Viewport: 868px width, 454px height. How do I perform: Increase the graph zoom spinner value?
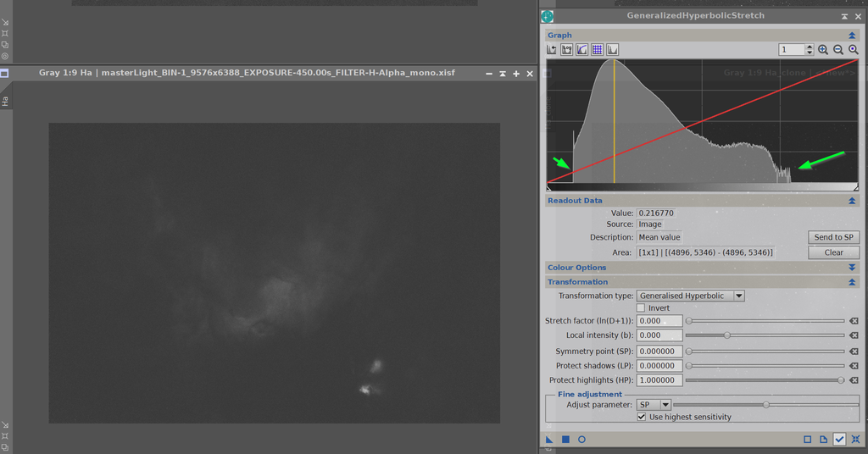810,47
